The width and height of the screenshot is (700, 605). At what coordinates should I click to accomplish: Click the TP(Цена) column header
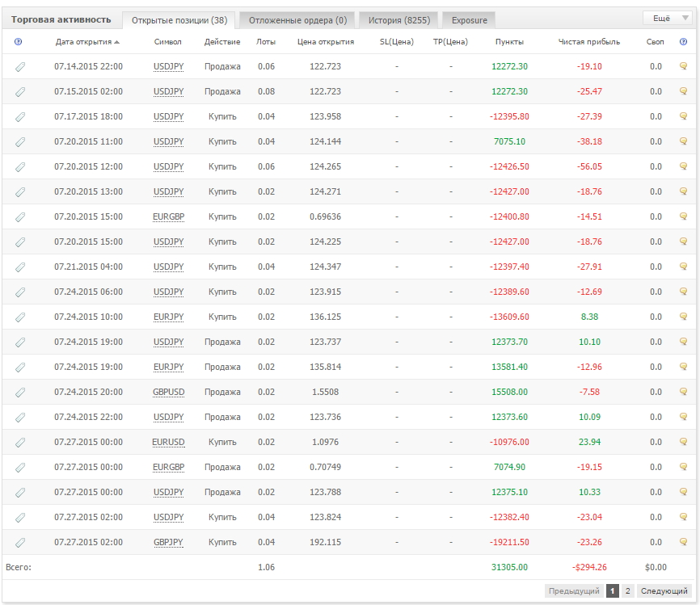(x=450, y=42)
